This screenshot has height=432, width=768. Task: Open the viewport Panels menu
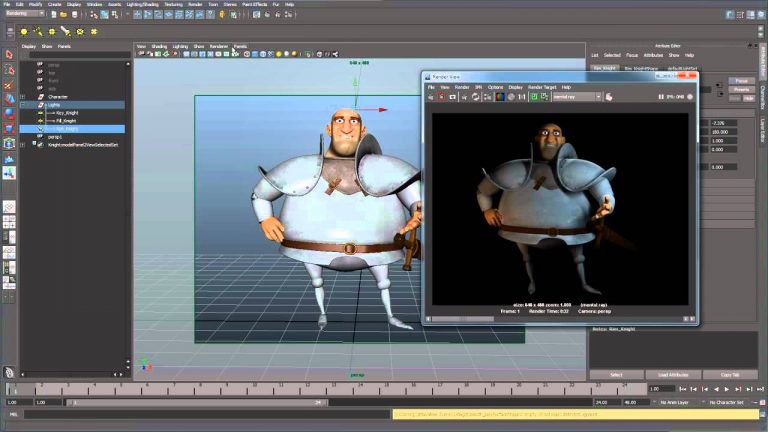coord(240,47)
